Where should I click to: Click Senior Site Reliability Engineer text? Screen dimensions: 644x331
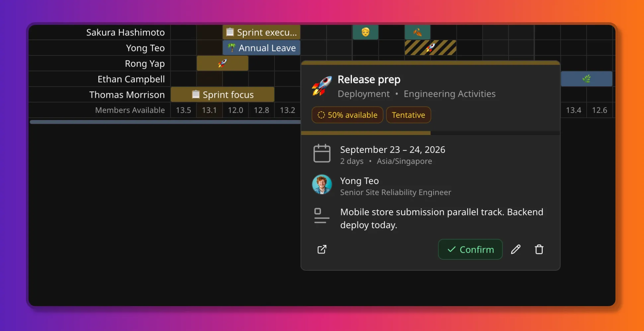click(x=395, y=192)
